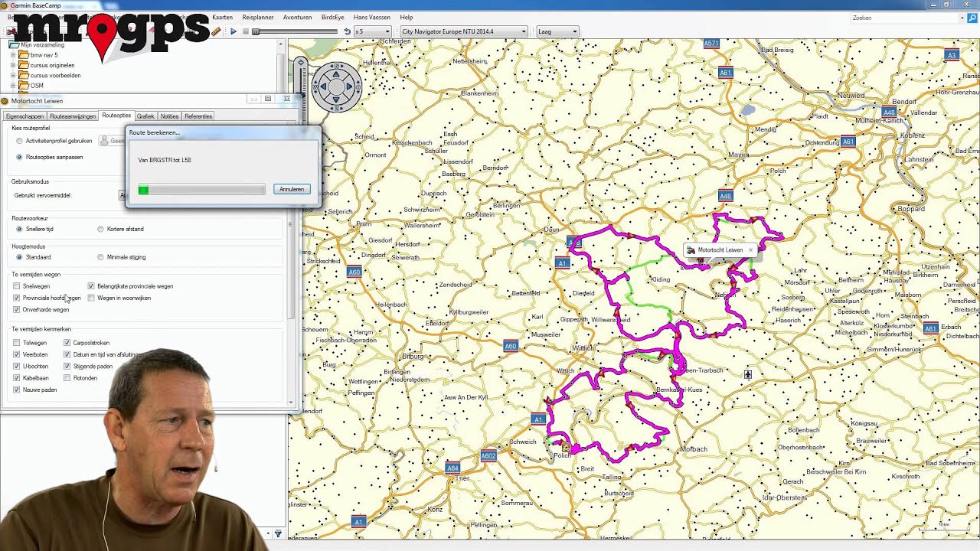This screenshot has height=551, width=980.
Task: Open the BirdsEye menu
Action: [333, 17]
